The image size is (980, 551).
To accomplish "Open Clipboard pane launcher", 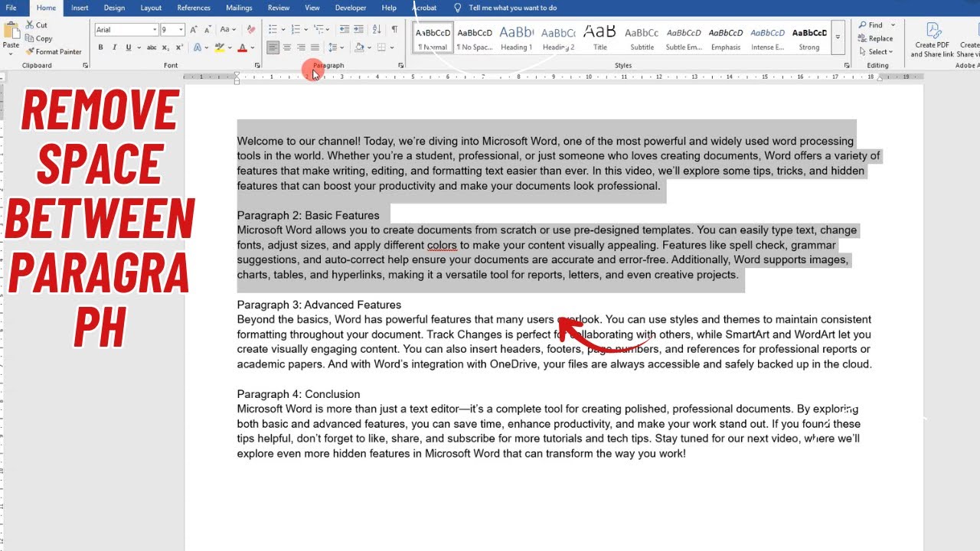I will [85, 66].
